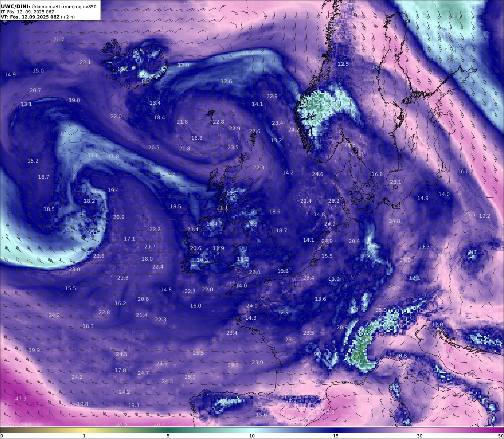Click the colorbar tick label 5
Image resolution: width=504 pixels, height=439 pixels.
tap(168, 436)
